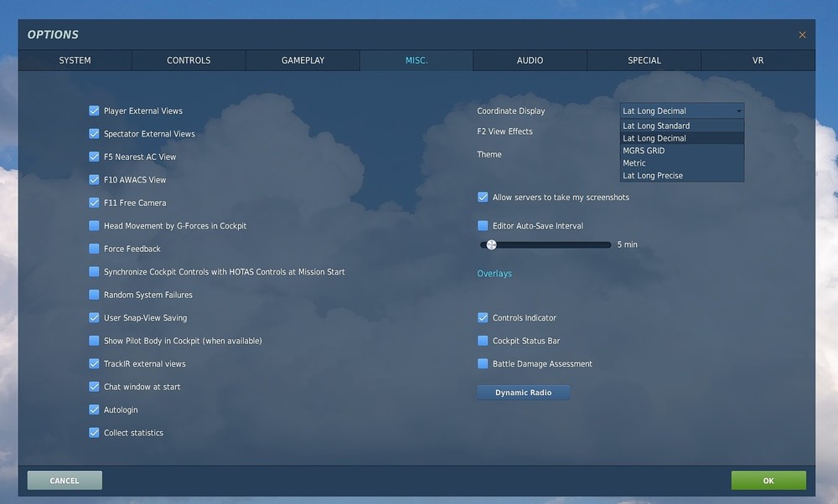
Task: Uncheck F11 Free Camera
Action: (x=94, y=203)
